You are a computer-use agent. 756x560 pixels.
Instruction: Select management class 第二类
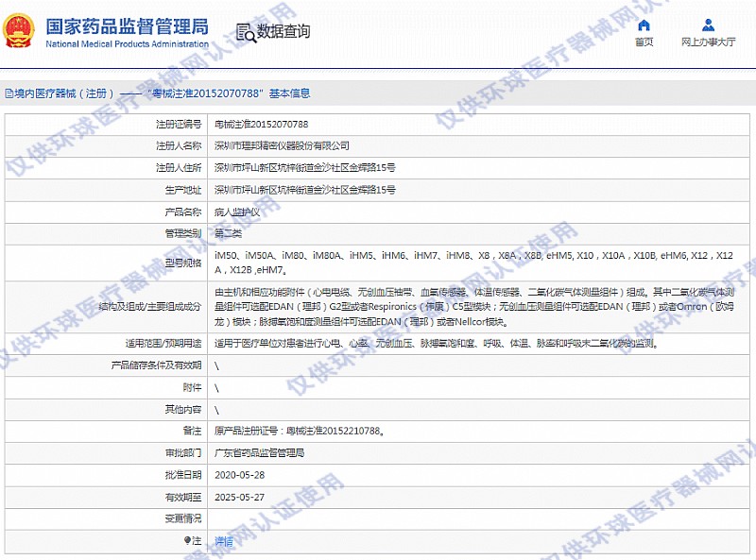tap(228, 234)
